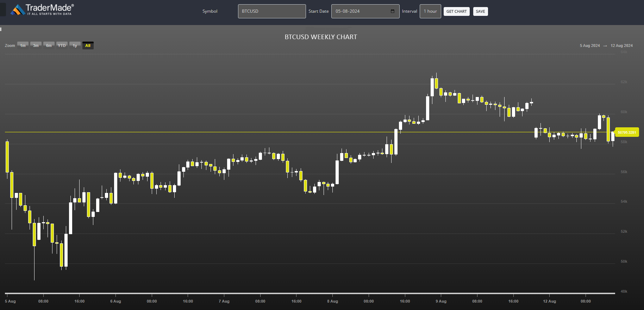This screenshot has height=310, width=644.
Task: Select the 1y zoom range
Action: (x=75, y=45)
